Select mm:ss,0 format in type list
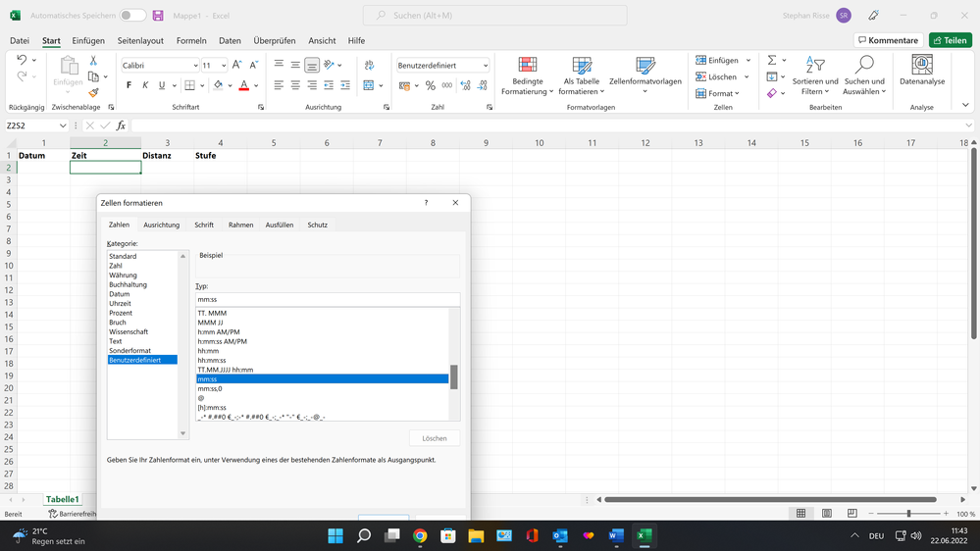 click(210, 388)
